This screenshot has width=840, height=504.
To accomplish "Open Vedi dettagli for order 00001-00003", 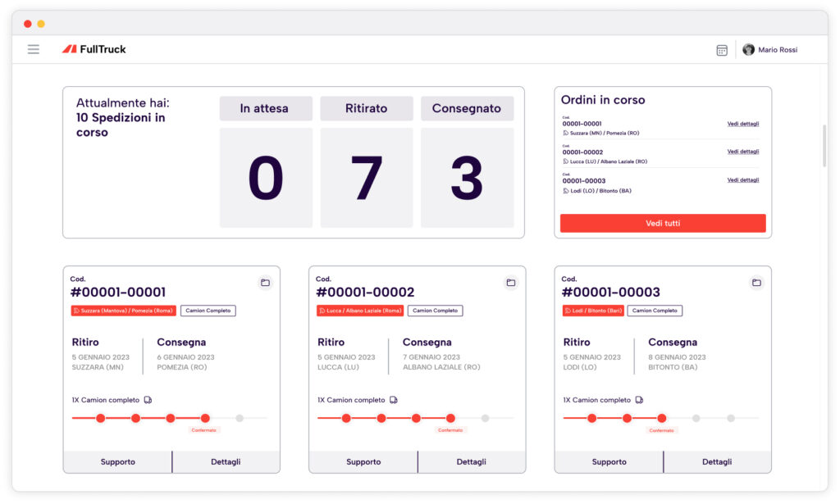I will [742, 179].
